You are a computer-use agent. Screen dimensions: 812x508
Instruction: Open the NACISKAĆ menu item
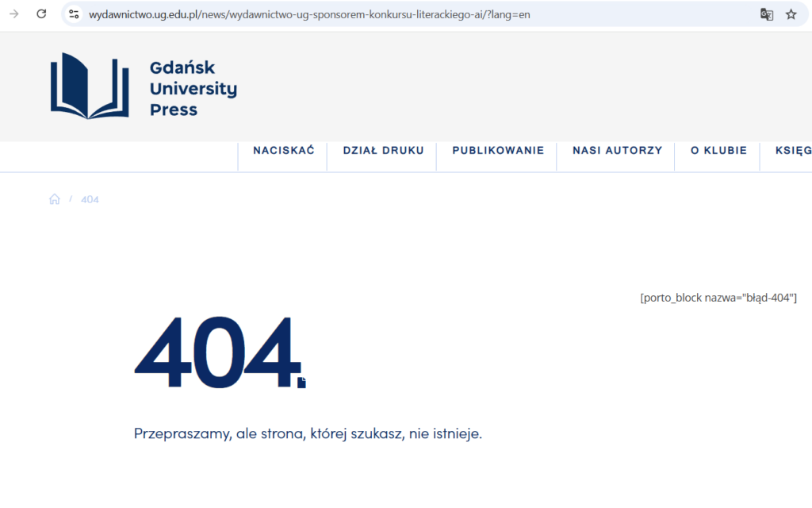pyautogui.click(x=284, y=151)
